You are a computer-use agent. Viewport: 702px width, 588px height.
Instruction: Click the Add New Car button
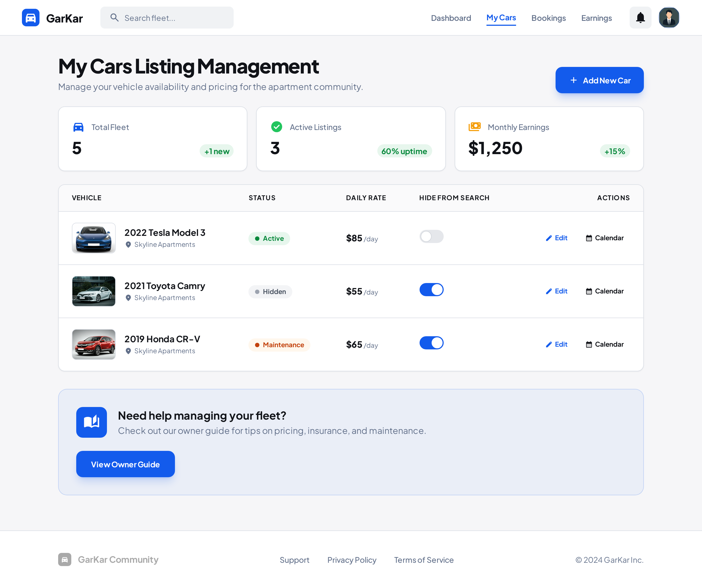click(x=599, y=80)
